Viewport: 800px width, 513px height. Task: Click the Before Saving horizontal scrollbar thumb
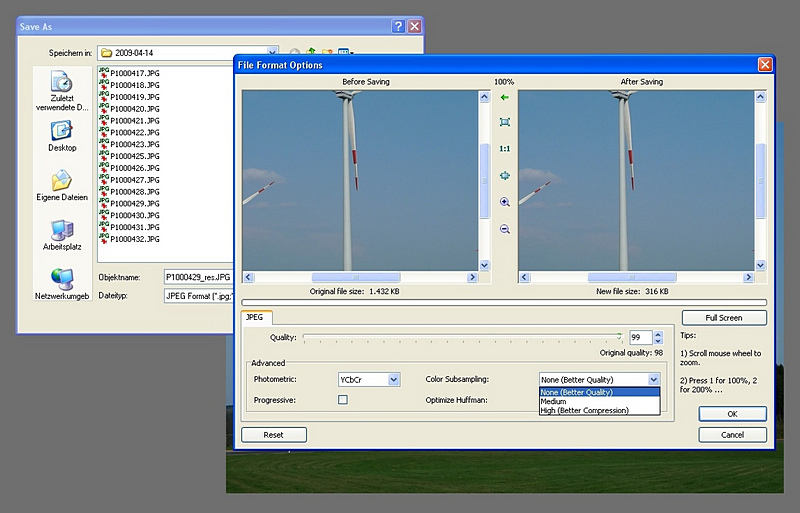[356, 277]
